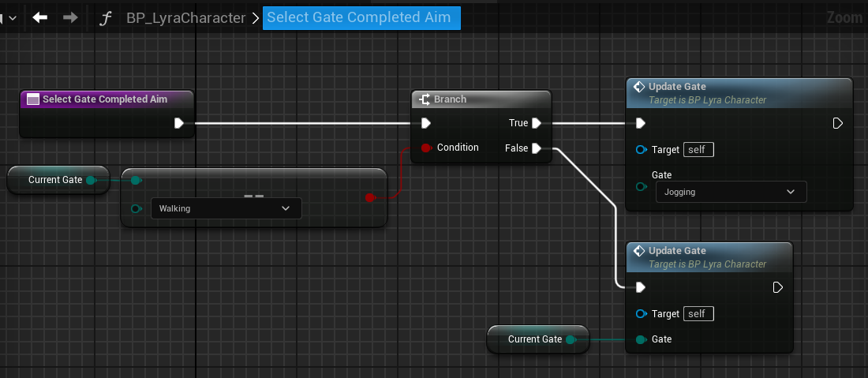Click the Branch True output pin
Screen dimensions: 868x378
(x=537, y=123)
